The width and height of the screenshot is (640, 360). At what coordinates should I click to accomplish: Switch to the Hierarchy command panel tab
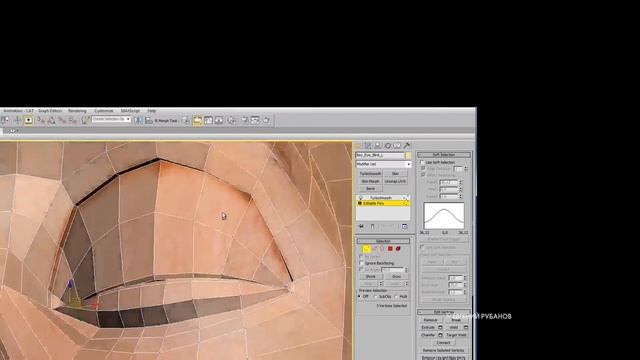point(378,146)
